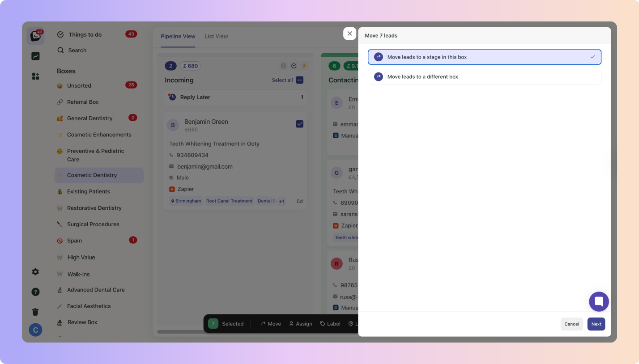
Task: Open the help question mark icon
Action: click(x=35, y=292)
